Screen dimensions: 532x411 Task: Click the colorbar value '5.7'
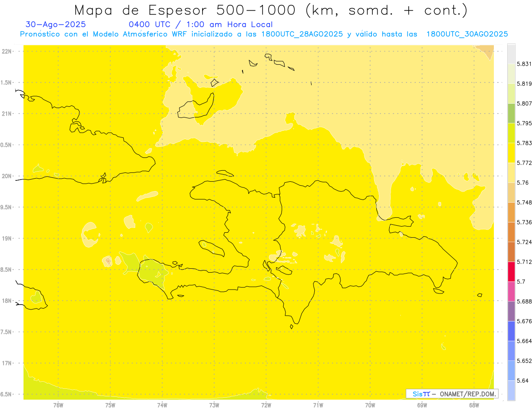point(521,282)
